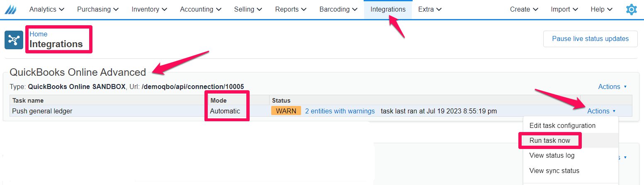Click the Integrations page title
Screen dimensions: 644x185
pos(56,44)
